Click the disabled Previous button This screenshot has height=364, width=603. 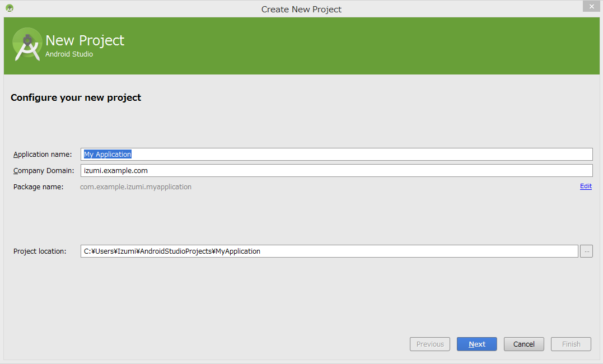[x=430, y=344]
